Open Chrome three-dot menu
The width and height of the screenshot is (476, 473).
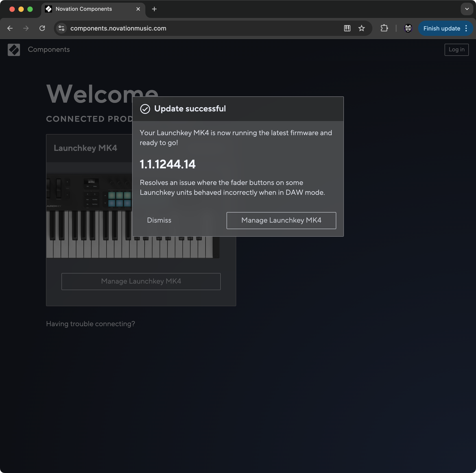tap(466, 28)
